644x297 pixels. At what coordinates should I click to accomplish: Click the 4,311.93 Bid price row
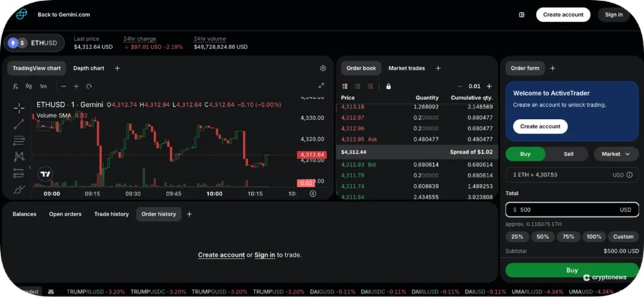417,165
